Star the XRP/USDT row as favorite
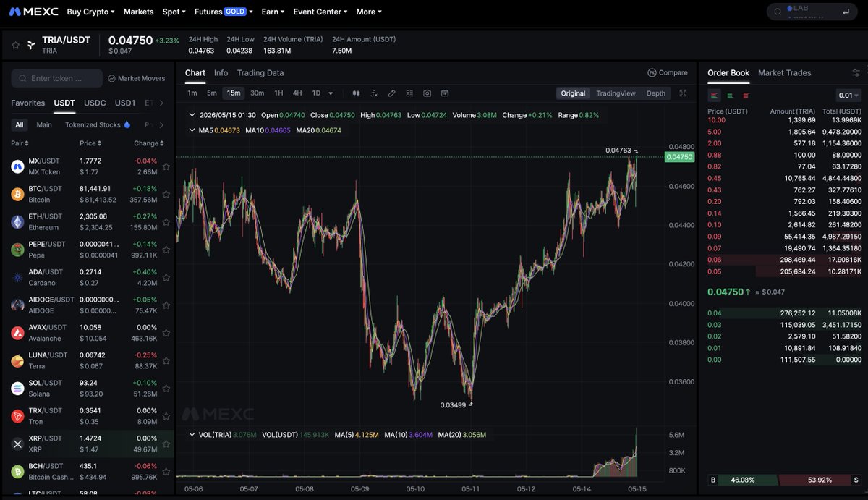Screen dimensions: 868x500 tap(166, 444)
